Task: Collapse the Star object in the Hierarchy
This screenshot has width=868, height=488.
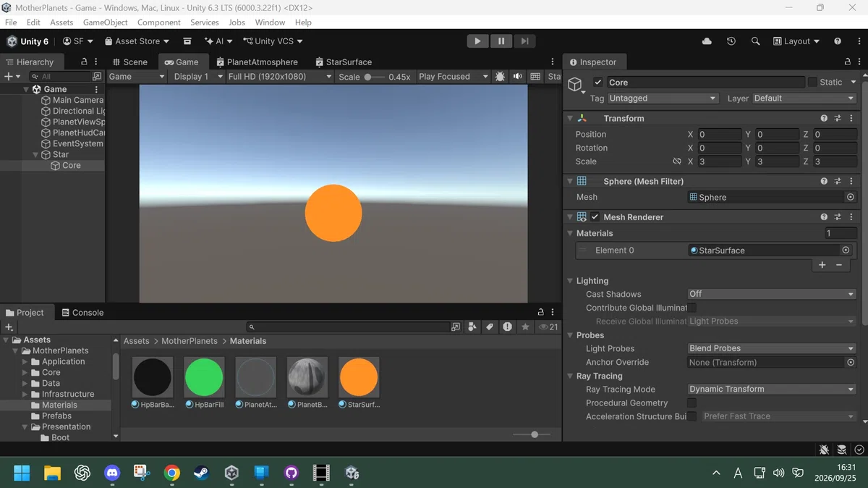Action: pos(36,154)
